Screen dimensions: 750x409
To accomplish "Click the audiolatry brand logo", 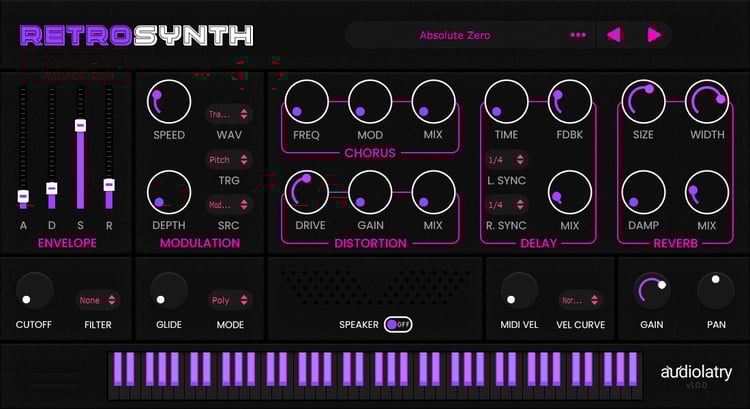I will click(x=696, y=372).
